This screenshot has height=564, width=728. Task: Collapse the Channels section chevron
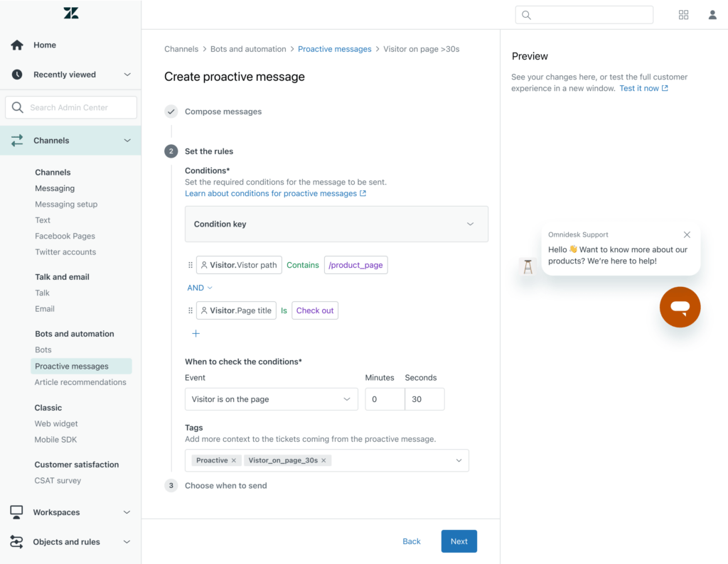127,141
